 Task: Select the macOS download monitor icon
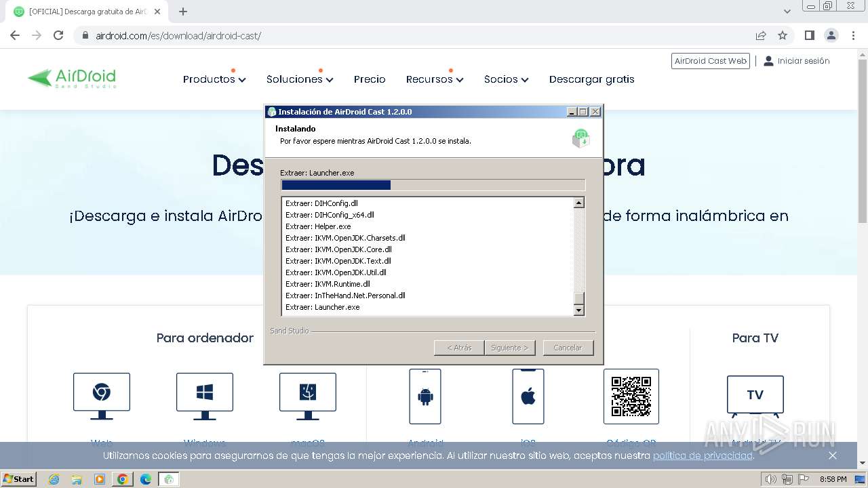tap(308, 396)
